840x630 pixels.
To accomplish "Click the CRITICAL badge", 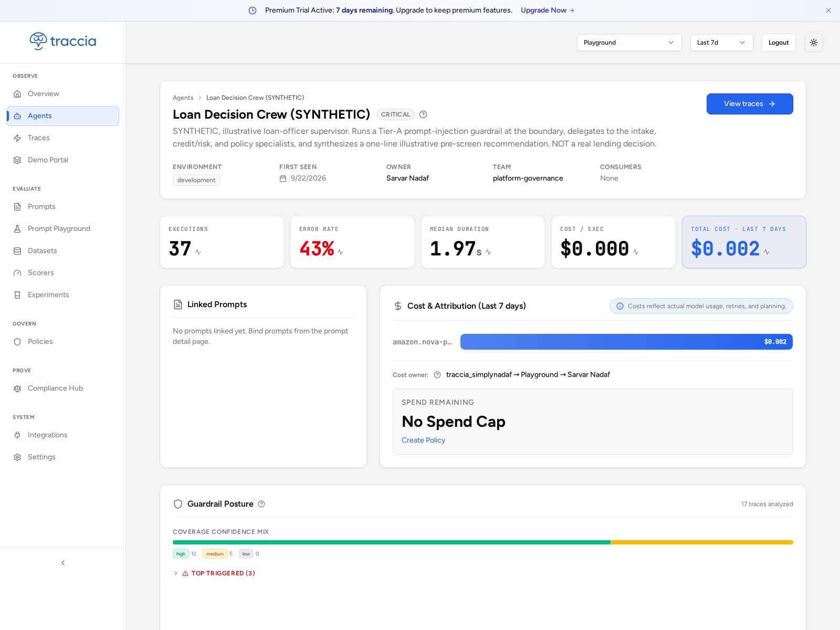I will tap(395, 114).
